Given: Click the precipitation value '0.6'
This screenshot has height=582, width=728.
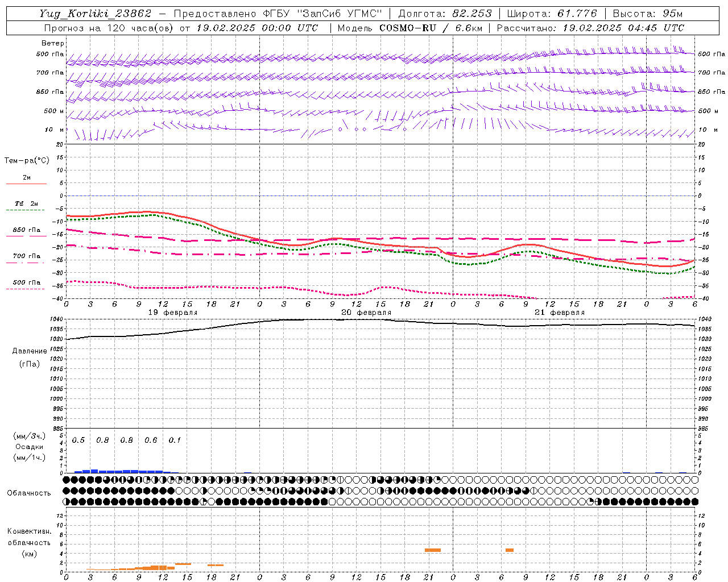Looking at the screenshot, I should [151, 440].
